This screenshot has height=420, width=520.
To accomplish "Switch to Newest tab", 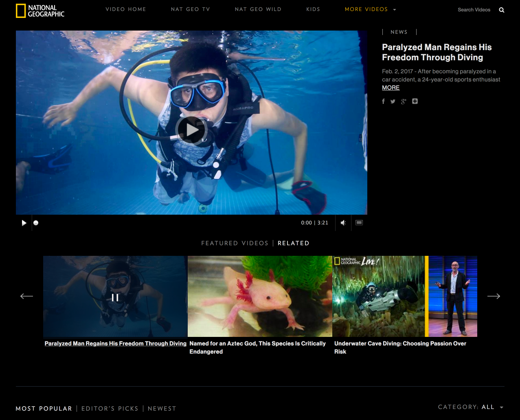I will click(x=162, y=409).
